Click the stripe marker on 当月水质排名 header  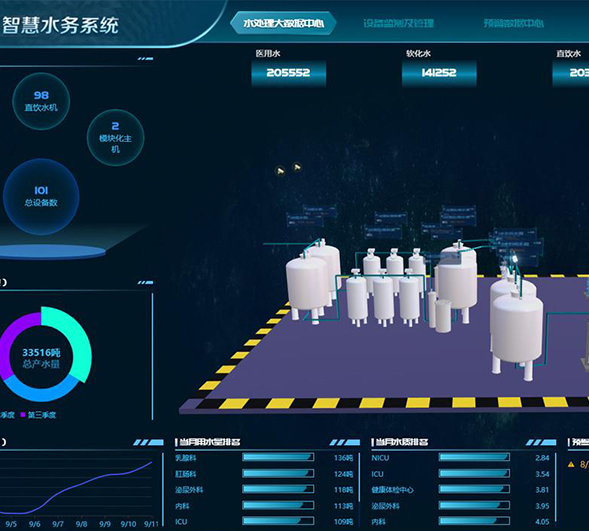point(541,443)
